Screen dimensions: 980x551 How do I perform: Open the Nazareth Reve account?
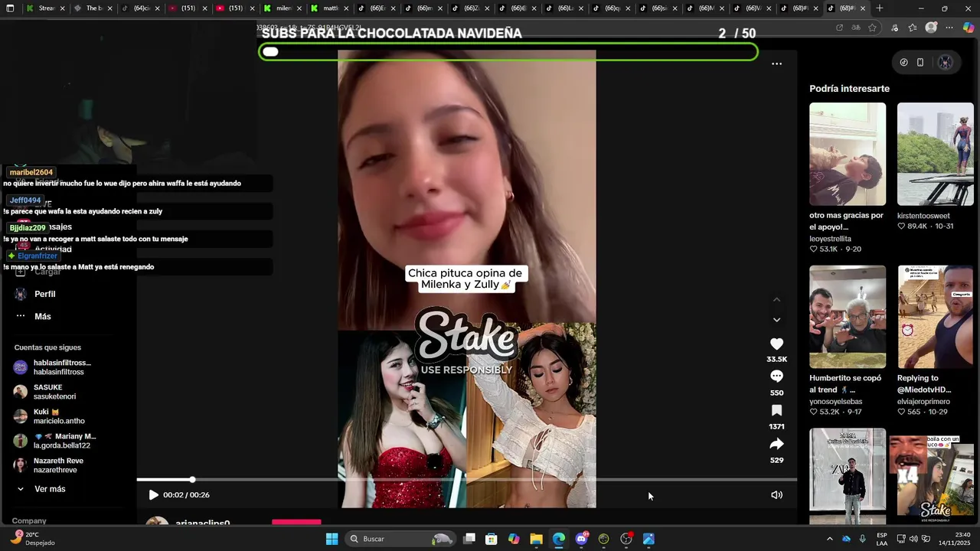(50, 465)
